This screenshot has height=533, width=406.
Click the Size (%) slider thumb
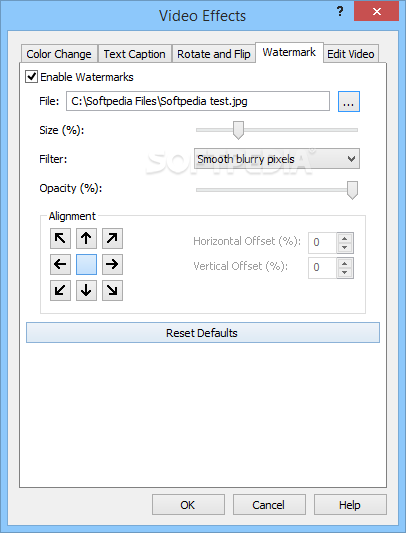point(238,130)
